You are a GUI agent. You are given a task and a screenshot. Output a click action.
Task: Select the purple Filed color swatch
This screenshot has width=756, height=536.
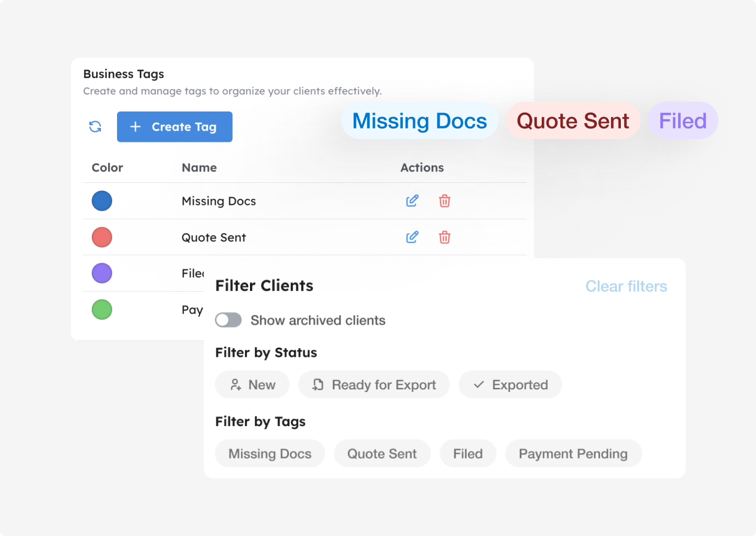[102, 273]
